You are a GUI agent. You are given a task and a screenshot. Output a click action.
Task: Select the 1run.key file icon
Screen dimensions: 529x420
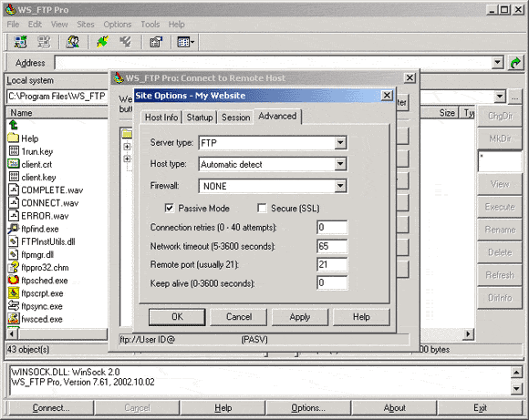(x=14, y=151)
